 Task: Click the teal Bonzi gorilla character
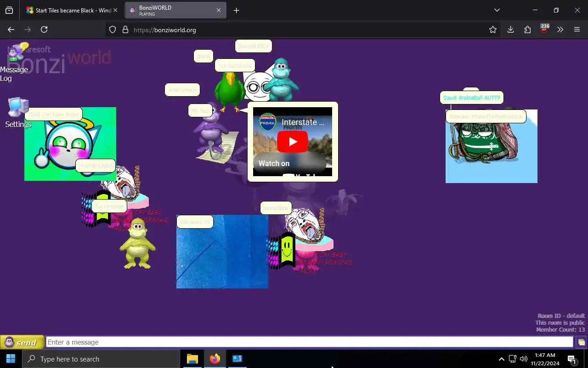coord(280,79)
